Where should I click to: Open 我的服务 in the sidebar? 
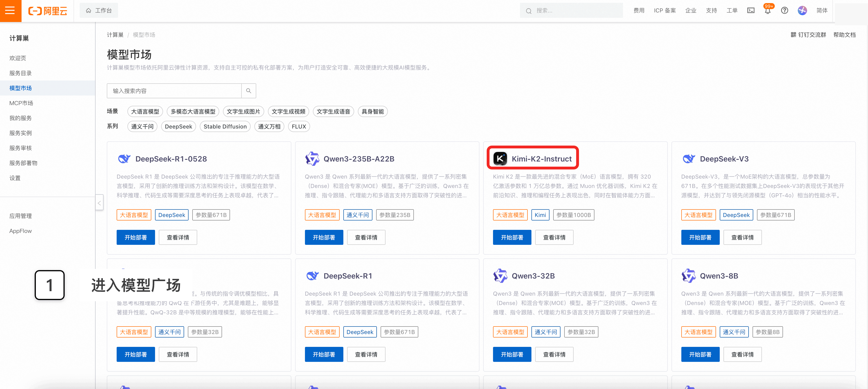pos(20,118)
